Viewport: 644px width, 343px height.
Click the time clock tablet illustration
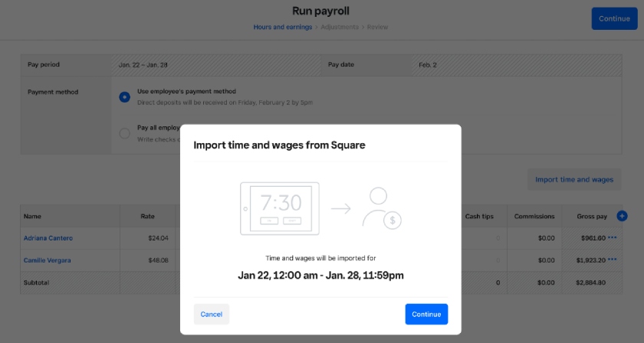tap(280, 208)
